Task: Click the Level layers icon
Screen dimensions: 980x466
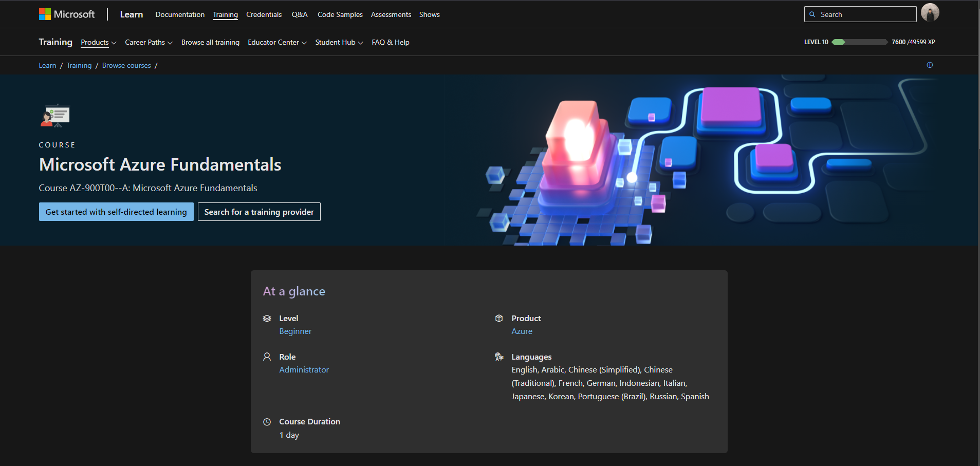Action: (267, 319)
